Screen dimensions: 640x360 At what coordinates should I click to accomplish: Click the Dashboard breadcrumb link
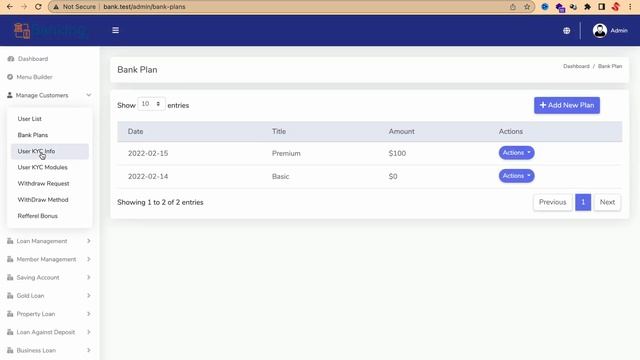[x=576, y=66]
